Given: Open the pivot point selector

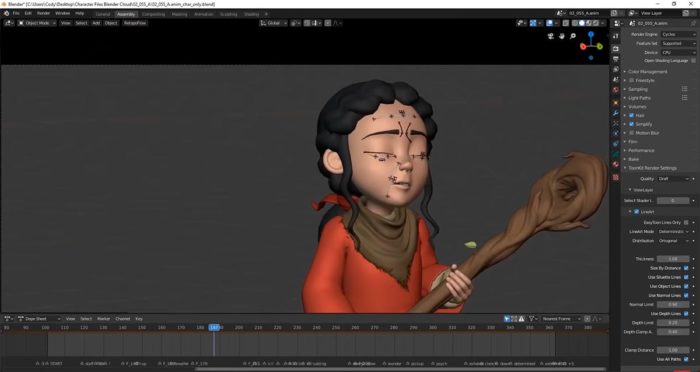Looking at the screenshot, I should [x=296, y=23].
